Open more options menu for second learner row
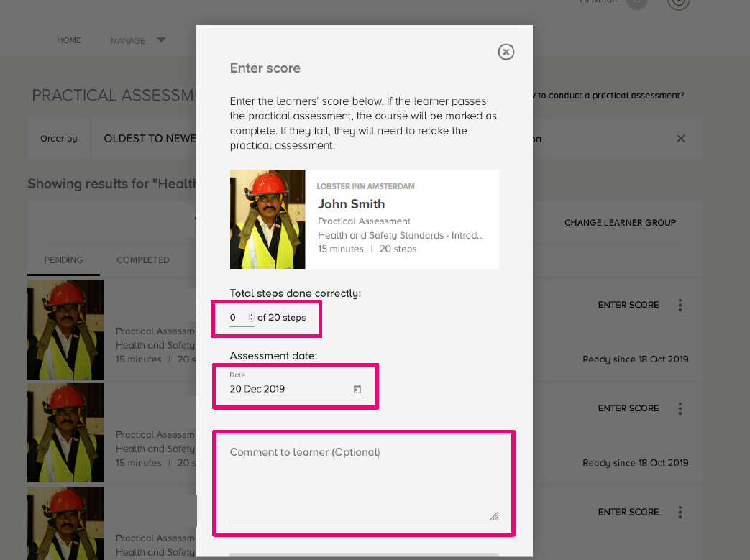Image resolution: width=750 pixels, height=560 pixels. click(680, 408)
